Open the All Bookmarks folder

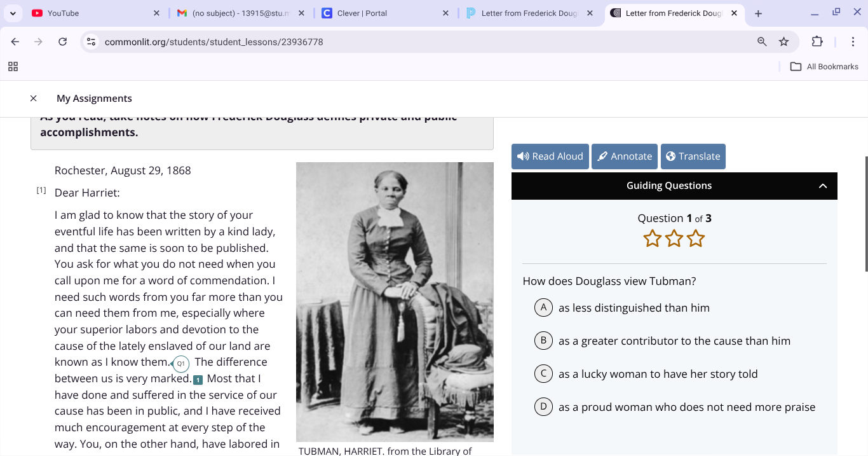[x=824, y=66]
